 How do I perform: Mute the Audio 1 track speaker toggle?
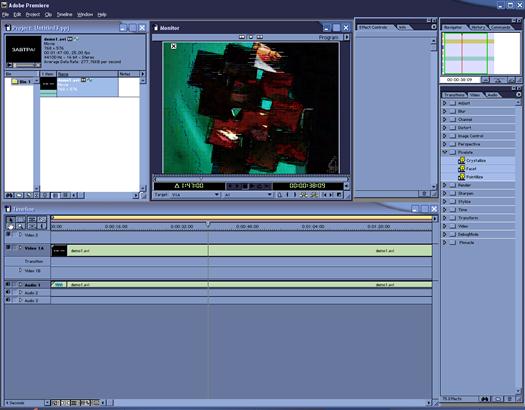(x=8, y=284)
